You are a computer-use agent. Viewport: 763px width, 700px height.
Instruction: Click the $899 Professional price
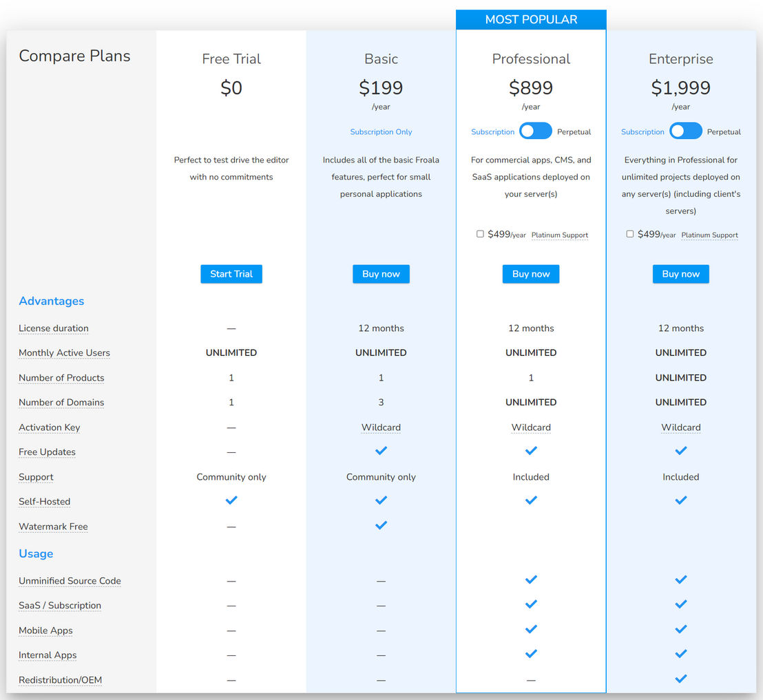[531, 88]
